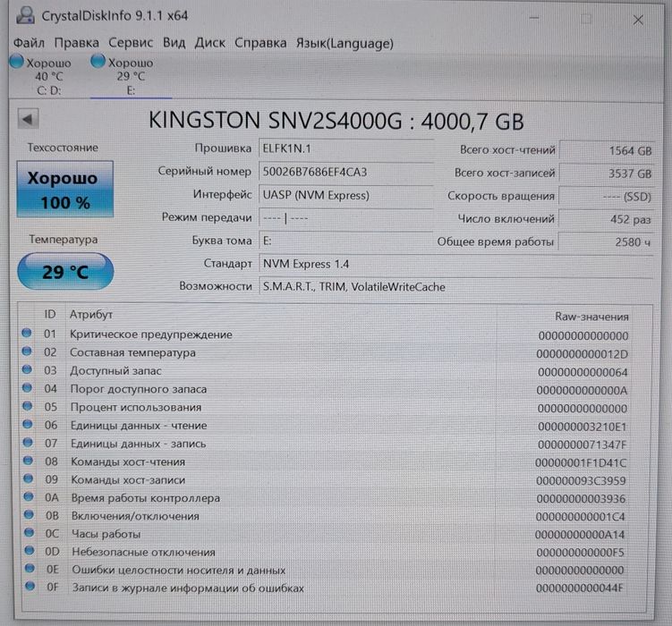This screenshot has height=626, width=672.
Task: Click the 29 °C temperature button
Action: point(65,272)
